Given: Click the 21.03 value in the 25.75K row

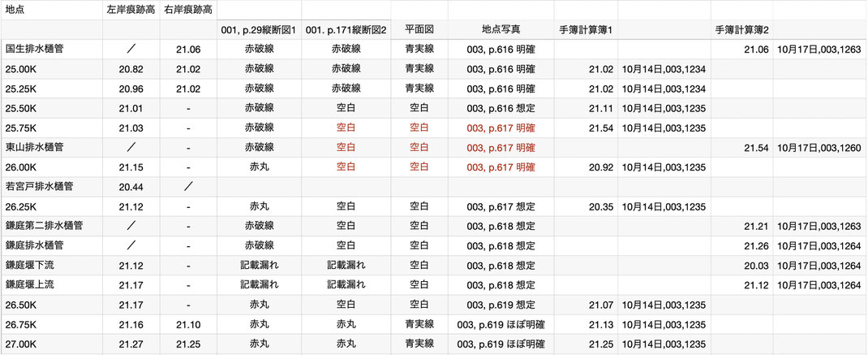Looking at the screenshot, I should (x=131, y=128).
